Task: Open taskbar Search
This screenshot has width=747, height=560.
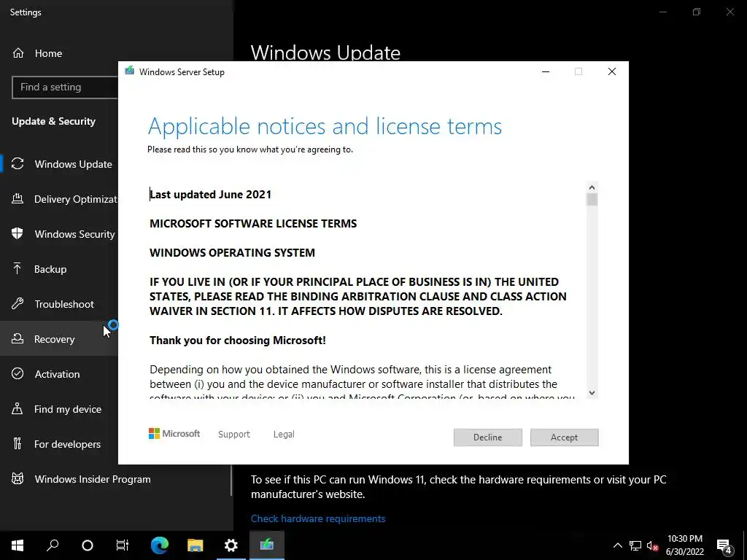Action: (x=53, y=545)
